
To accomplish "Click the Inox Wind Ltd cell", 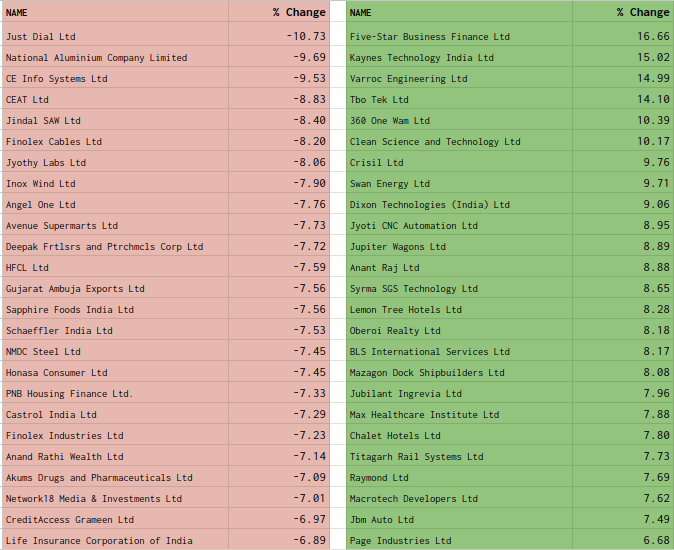I will [x=115, y=183].
